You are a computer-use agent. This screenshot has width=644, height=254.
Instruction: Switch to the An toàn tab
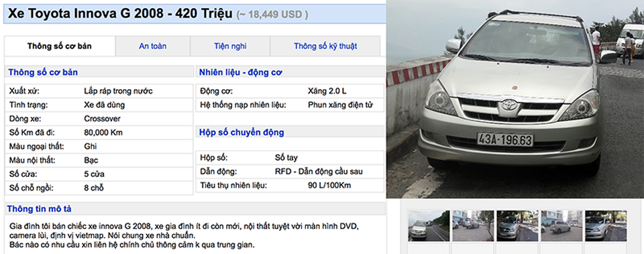coord(153,46)
